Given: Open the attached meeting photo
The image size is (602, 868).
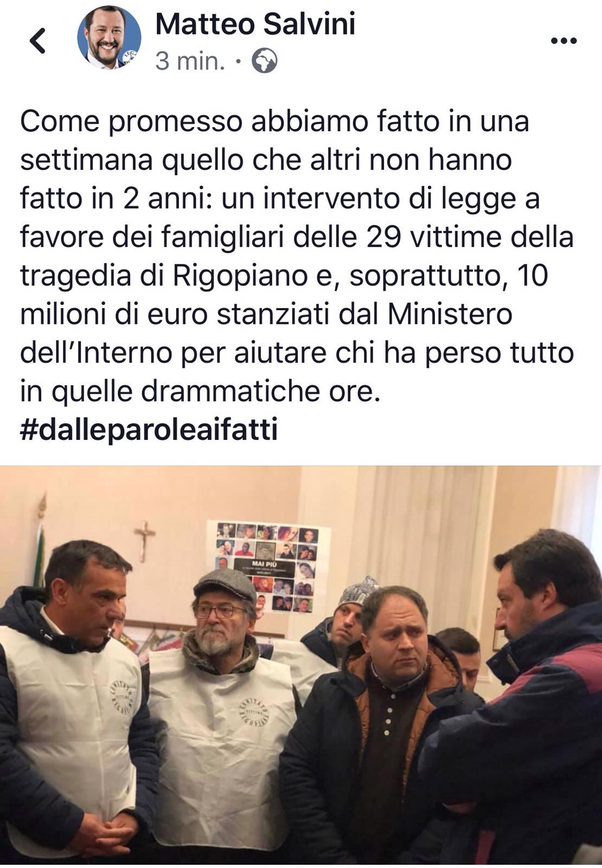Looking at the screenshot, I should pos(301,666).
